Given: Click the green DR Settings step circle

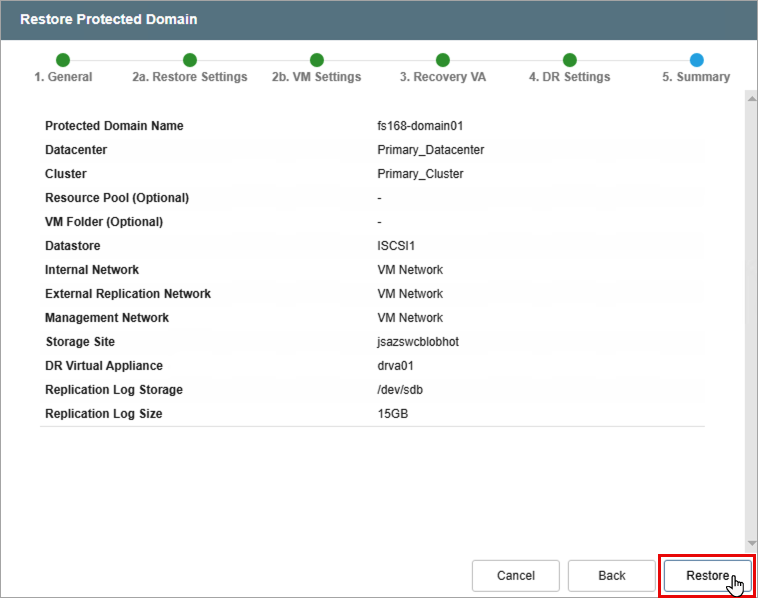Looking at the screenshot, I should [570, 60].
